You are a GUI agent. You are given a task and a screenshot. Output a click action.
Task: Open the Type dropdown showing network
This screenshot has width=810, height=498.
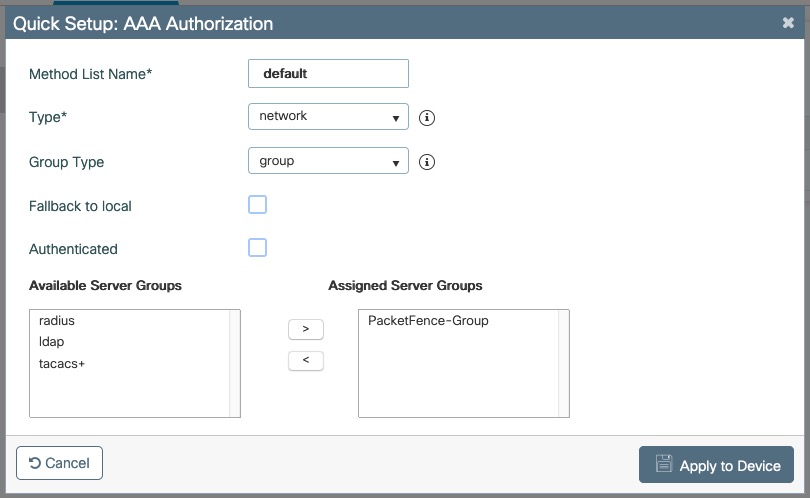pos(328,117)
